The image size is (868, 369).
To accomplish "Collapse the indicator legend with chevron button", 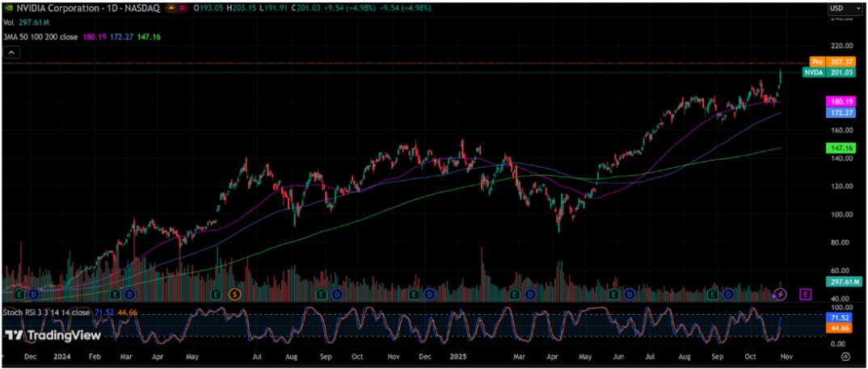I will pos(12,52).
